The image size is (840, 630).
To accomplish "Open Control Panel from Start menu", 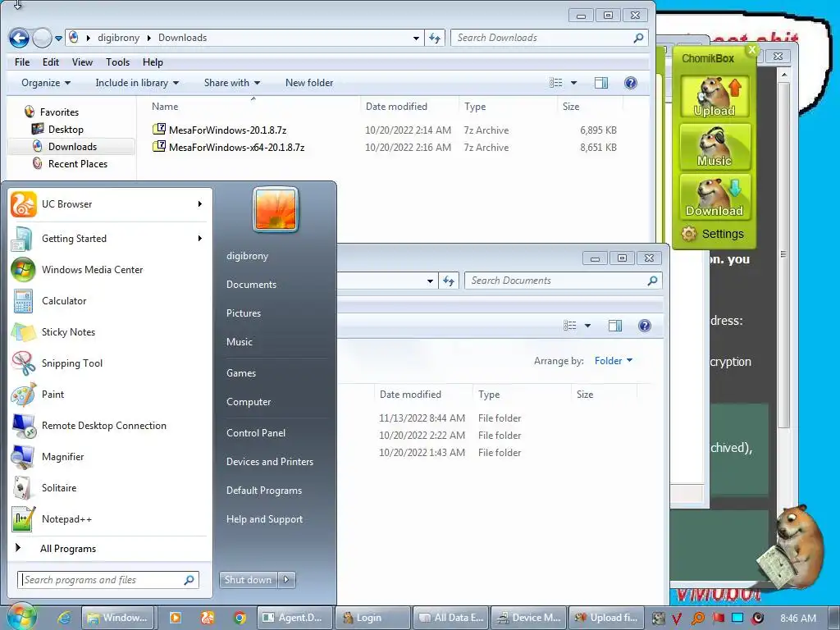I will 256,433.
